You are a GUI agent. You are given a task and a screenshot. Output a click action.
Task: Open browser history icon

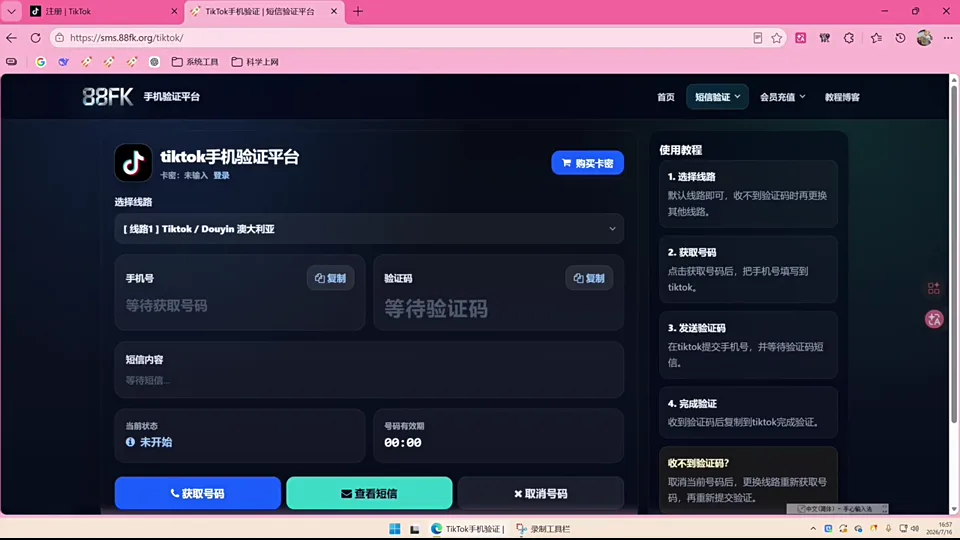(x=900, y=38)
